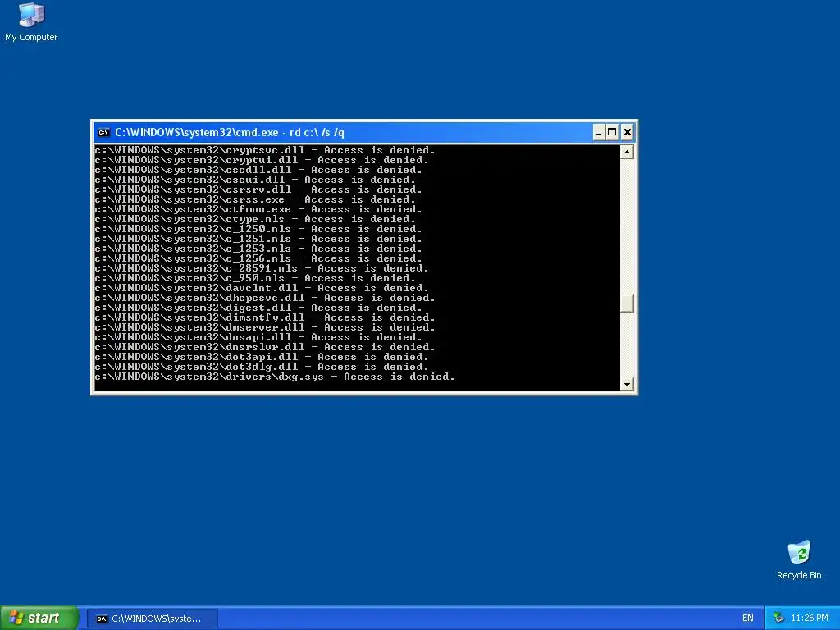Click the c_1256.nls access denied line
The width and height of the screenshot is (840, 630).
click(x=258, y=258)
